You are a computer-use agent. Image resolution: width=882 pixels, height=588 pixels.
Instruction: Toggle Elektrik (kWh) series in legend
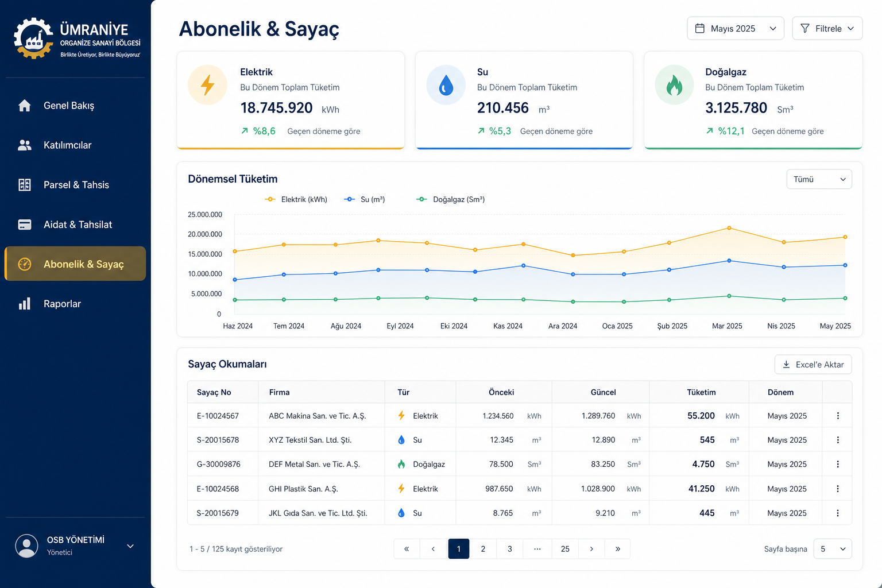pyautogui.click(x=296, y=199)
